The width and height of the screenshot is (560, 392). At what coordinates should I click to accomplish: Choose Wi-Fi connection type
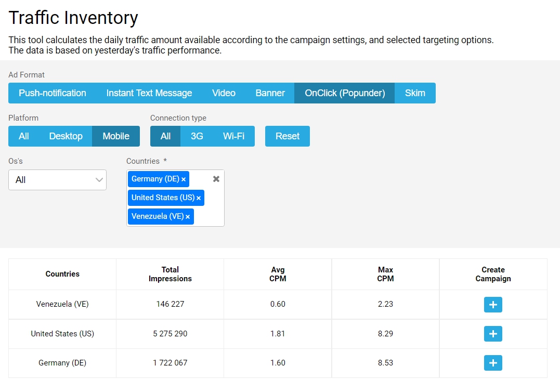233,136
